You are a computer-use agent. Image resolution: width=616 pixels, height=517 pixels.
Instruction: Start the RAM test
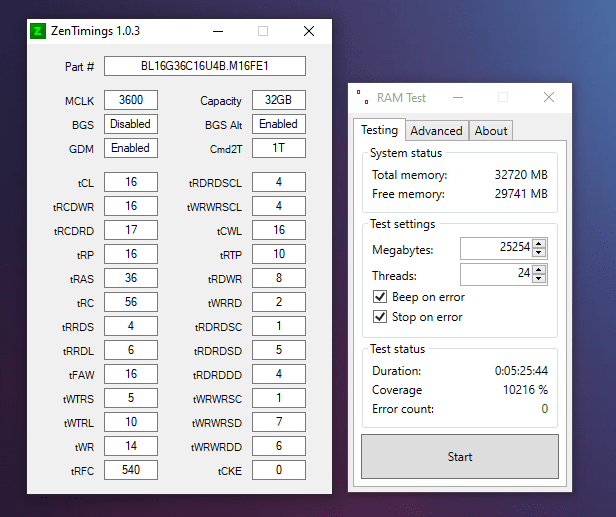[460, 456]
